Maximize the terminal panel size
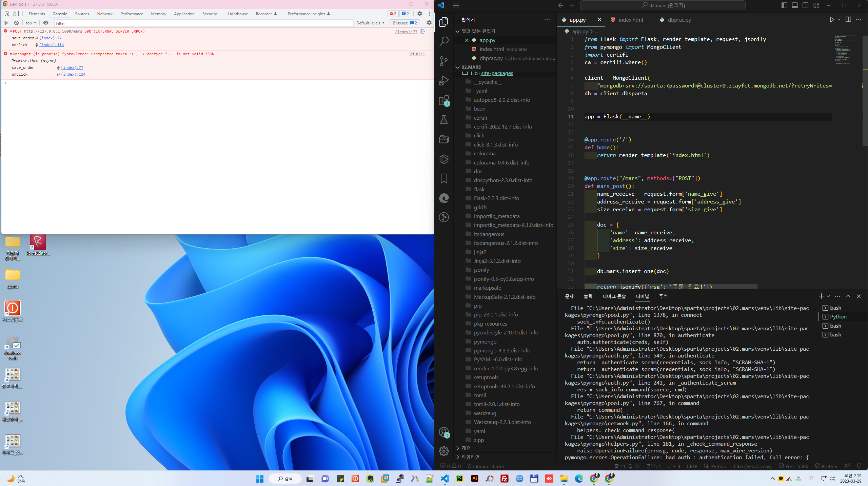Image resolution: width=868 pixels, height=486 pixels. [x=848, y=296]
